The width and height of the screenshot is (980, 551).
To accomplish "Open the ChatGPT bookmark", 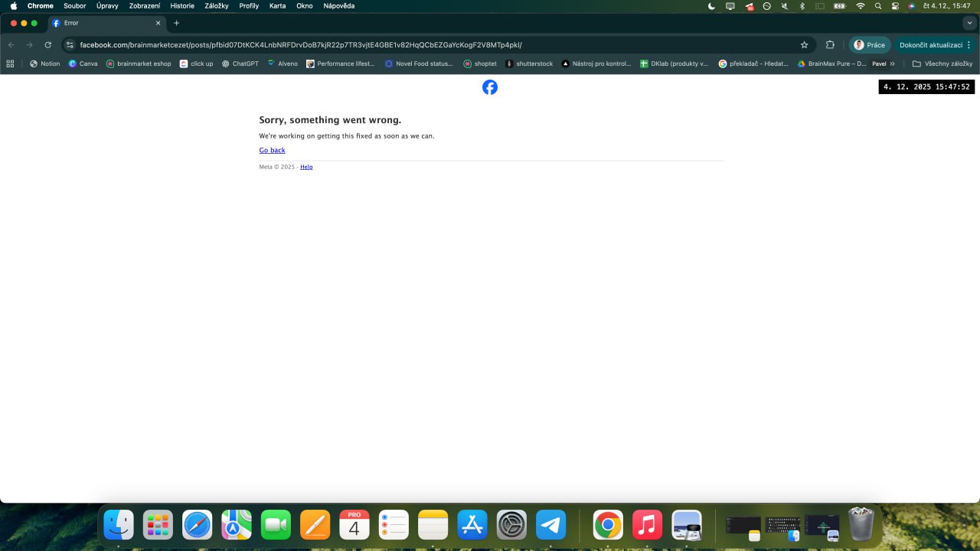I will 240,64.
